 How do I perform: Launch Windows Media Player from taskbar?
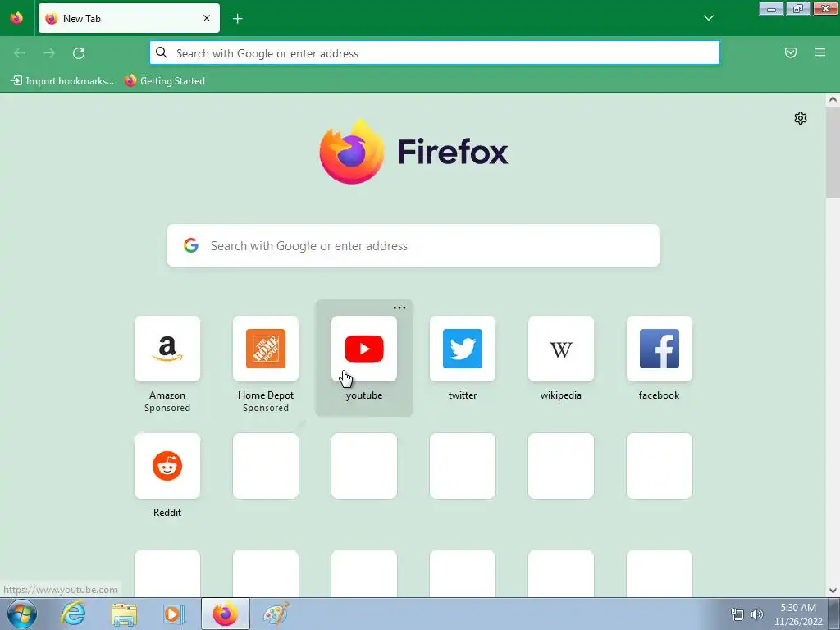[174, 614]
